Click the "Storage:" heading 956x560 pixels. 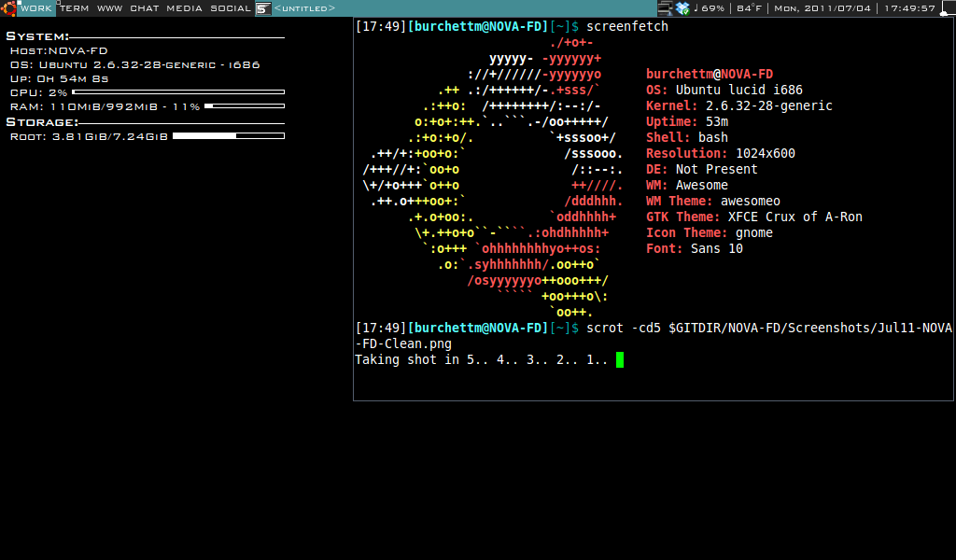42,122
